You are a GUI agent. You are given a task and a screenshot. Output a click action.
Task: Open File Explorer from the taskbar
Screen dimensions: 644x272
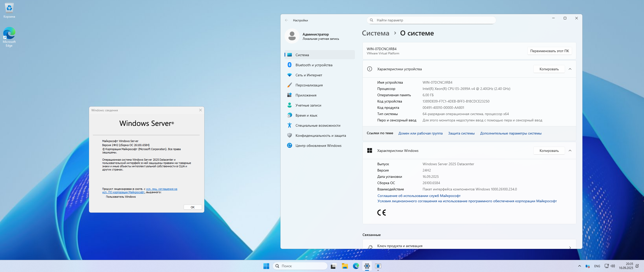pos(345,266)
